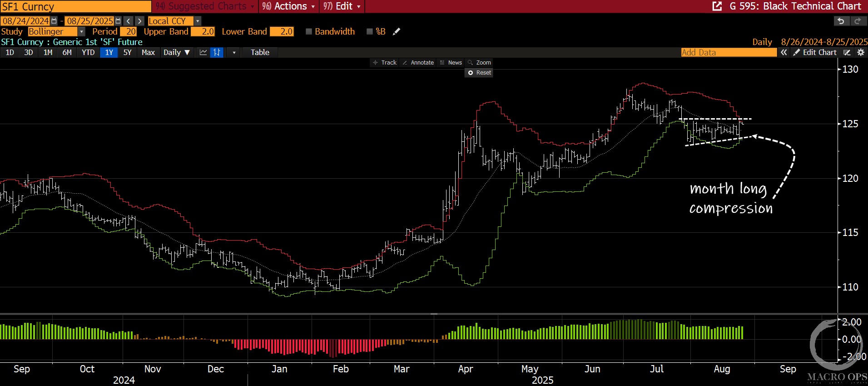Open the Local CCY currency dropdown
The width and height of the screenshot is (868, 386).
coord(197,21)
